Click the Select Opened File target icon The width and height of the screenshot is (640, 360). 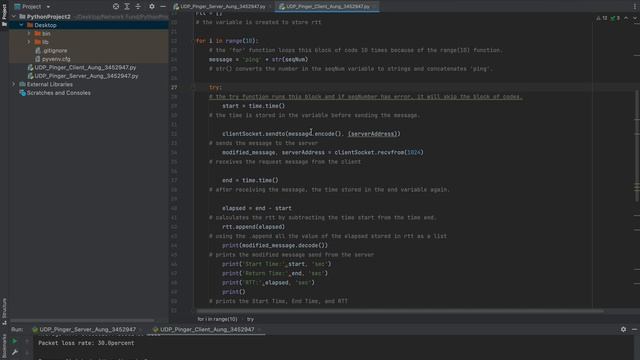pyautogui.click(x=116, y=7)
